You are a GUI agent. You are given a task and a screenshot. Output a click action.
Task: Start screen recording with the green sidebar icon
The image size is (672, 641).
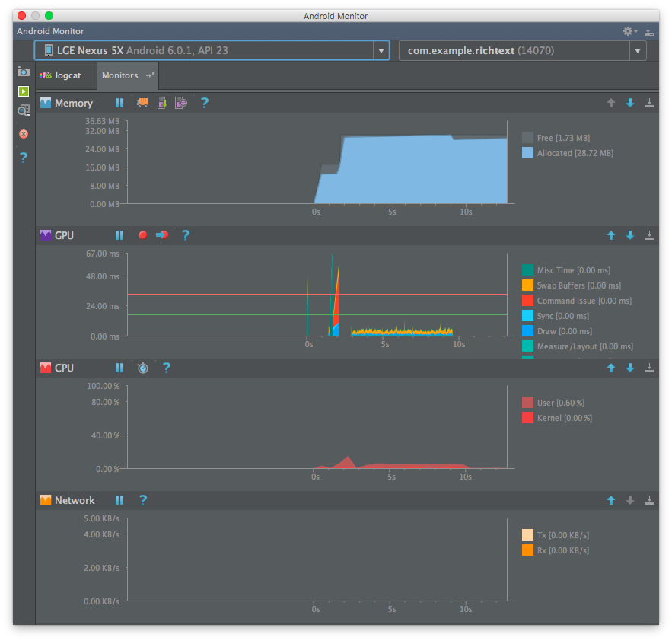click(24, 91)
